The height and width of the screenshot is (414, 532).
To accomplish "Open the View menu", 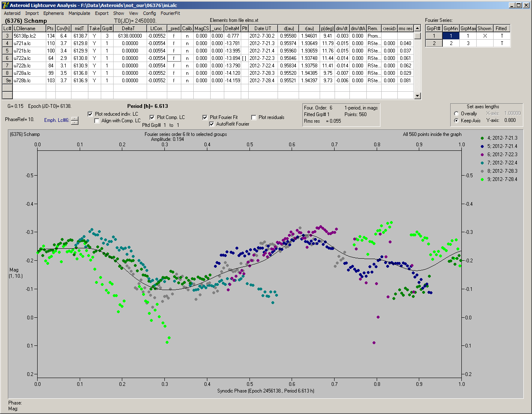I will coord(133,13).
